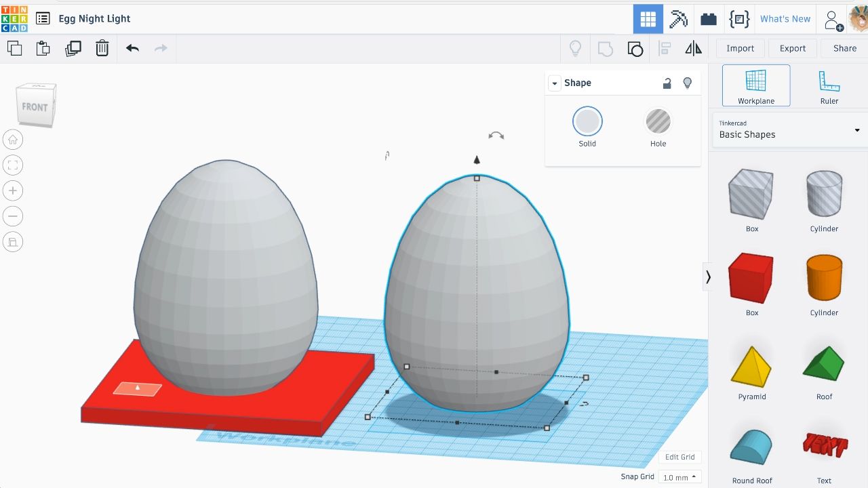Click the Export button
The height and width of the screenshot is (488, 868).
[793, 48]
